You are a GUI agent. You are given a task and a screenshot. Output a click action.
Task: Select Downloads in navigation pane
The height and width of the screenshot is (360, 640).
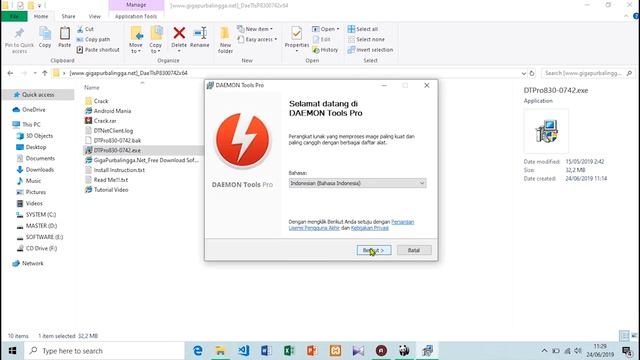40,170
